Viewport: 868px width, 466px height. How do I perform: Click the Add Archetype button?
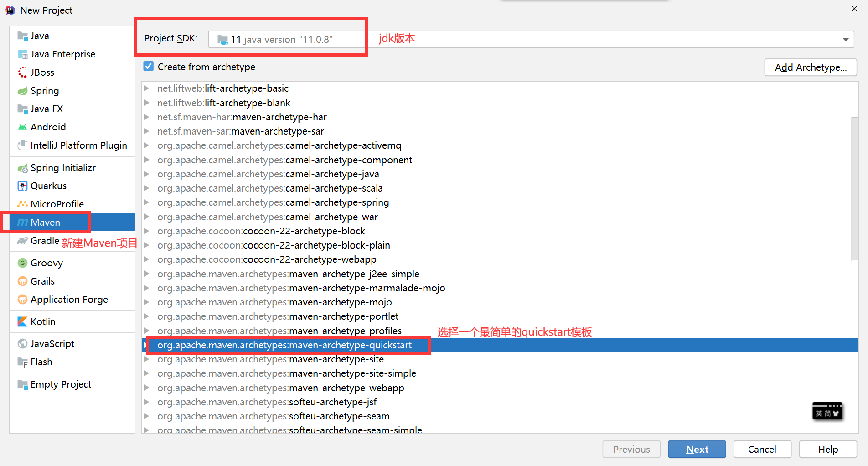click(811, 67)
